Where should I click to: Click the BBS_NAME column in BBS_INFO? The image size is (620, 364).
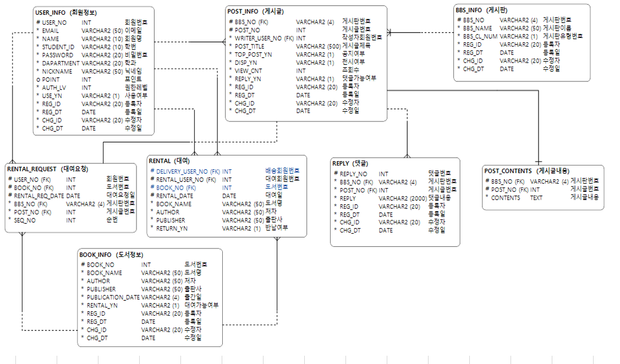pos(478,28)
